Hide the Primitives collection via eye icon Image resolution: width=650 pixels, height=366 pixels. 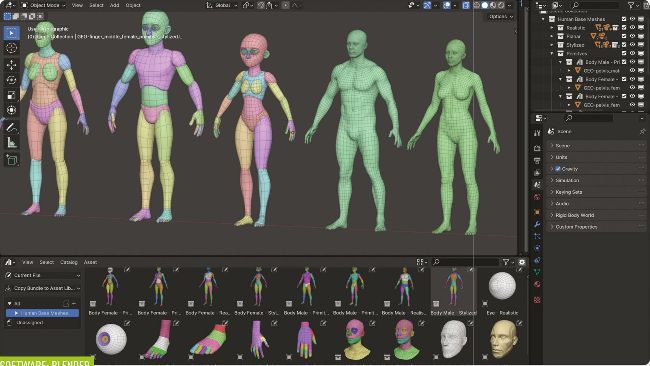pyautogui.click(x=633, y=53)
